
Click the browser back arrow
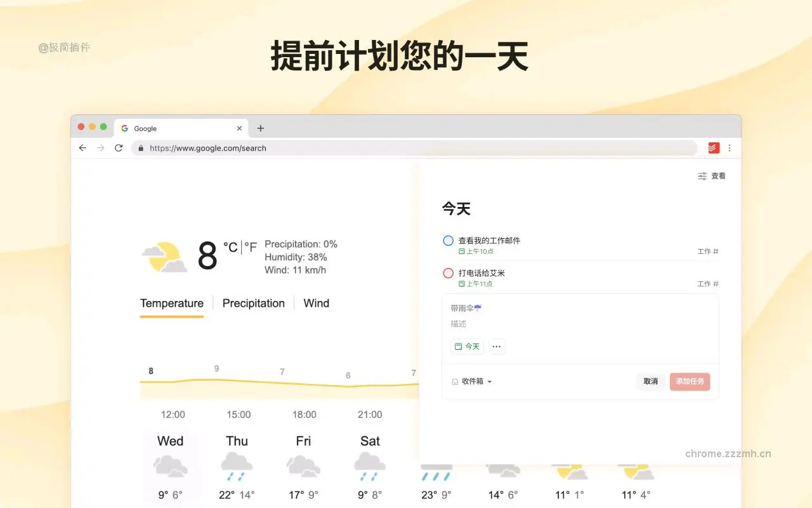click(x=82, y=147)
